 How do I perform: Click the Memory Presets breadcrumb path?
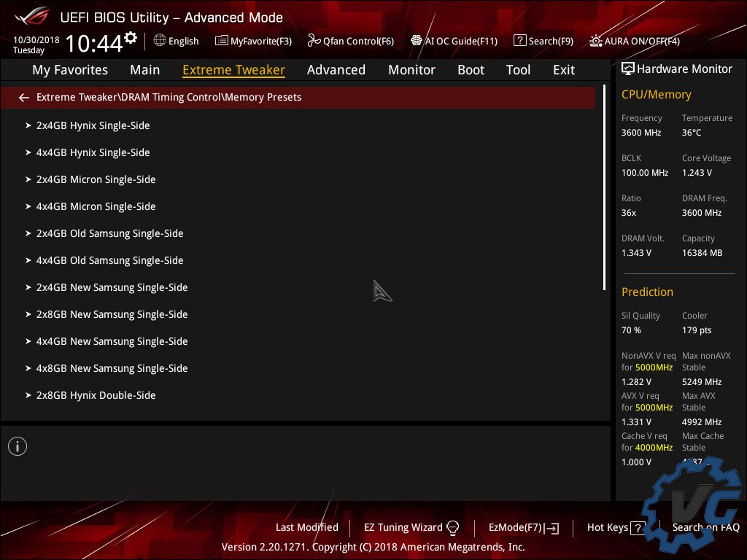coord(169,97)
